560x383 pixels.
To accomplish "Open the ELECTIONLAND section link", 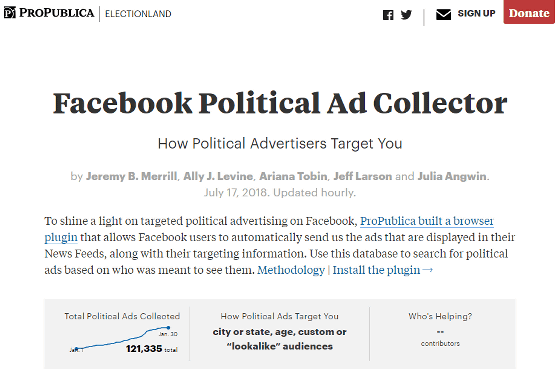I will (138, 14).
